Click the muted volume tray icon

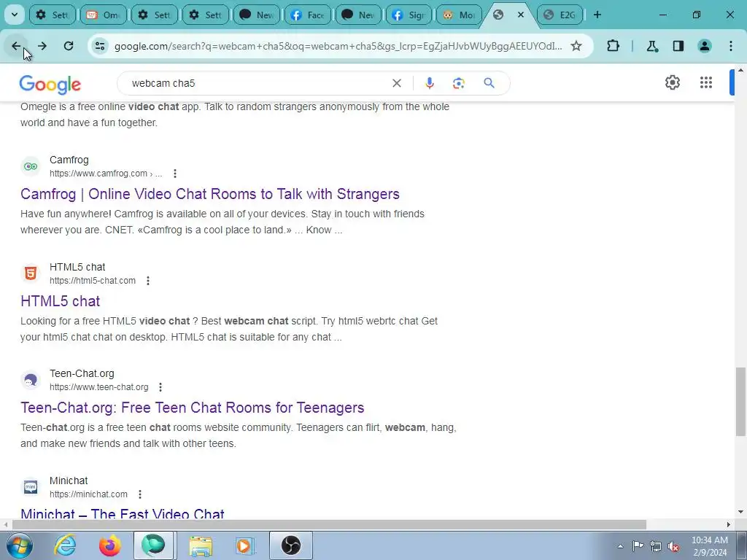[x=673, y=547]
